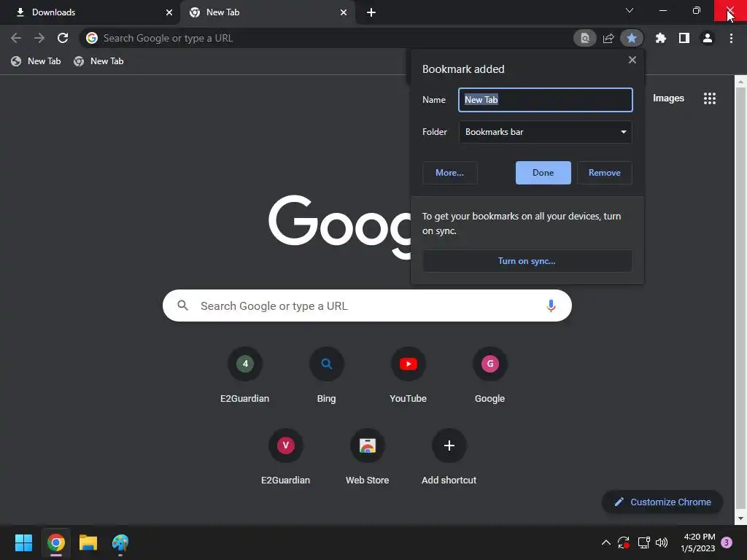Dismiss the Bookmark added popup

coord(632,60)
